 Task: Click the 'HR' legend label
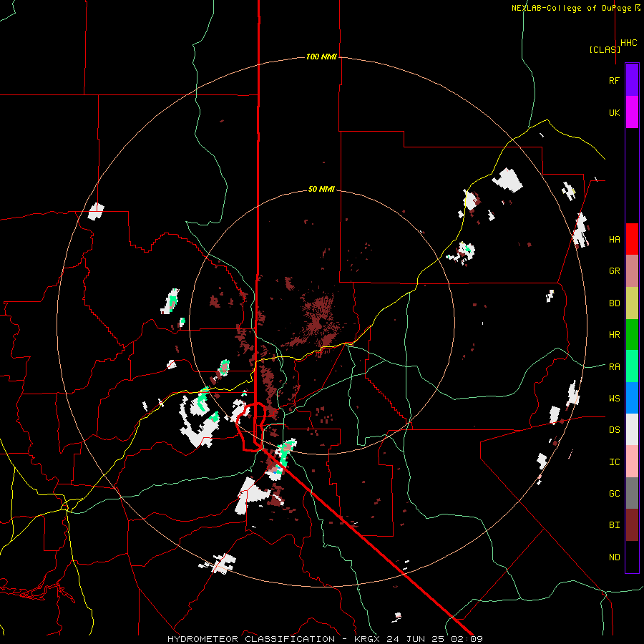point(614,335)
